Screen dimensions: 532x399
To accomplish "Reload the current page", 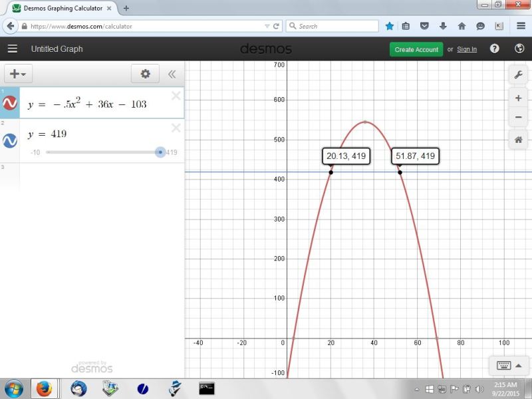I will [x=276, y=26].
